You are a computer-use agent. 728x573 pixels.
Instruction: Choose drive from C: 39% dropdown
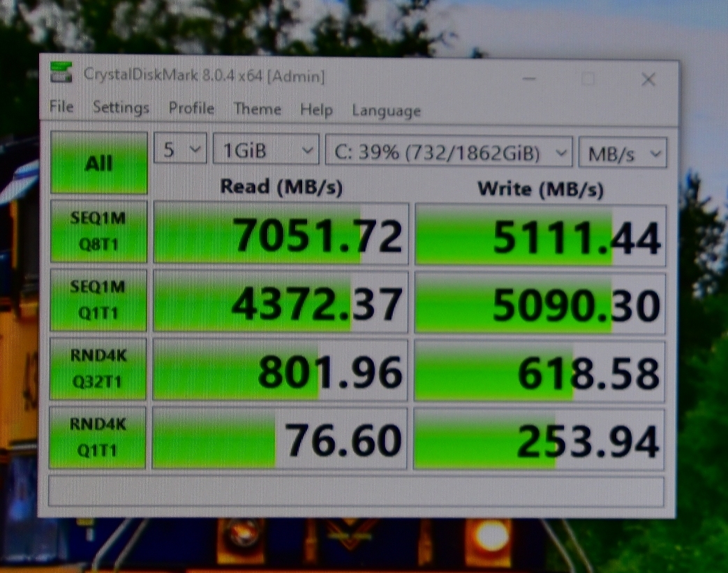click(x=449, y=151)
